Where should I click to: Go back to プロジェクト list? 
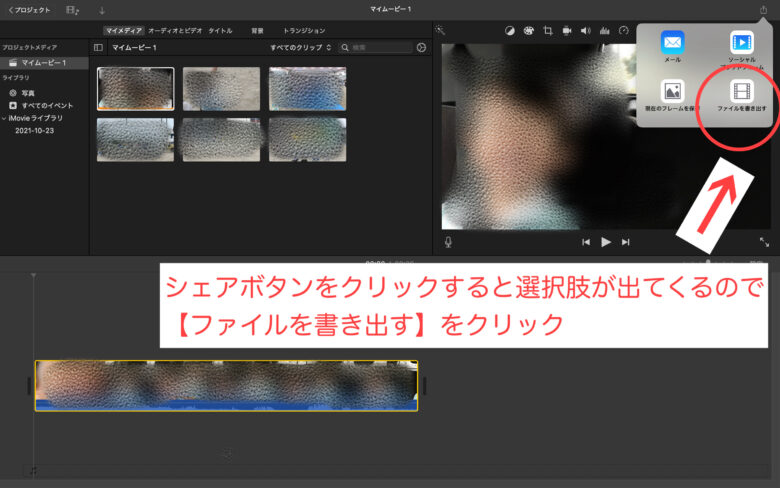[x=28, y=10]
